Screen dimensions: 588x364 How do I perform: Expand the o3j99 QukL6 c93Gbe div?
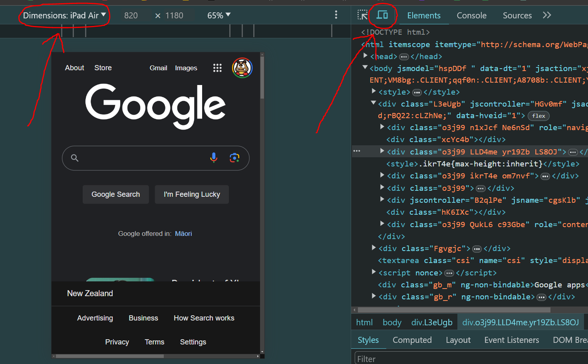pyautogui.click(x=382, y=224)
